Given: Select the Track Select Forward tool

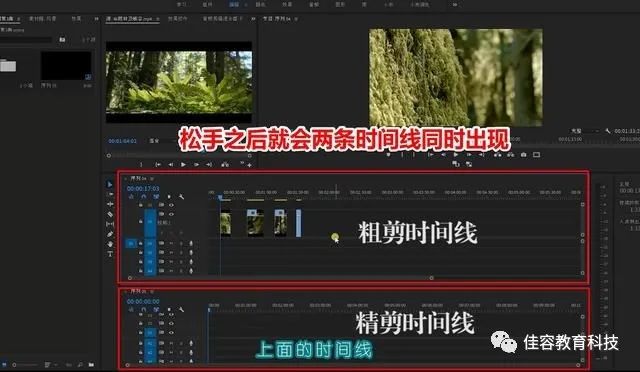Looking at the screenshot, I should coord(110,194).
